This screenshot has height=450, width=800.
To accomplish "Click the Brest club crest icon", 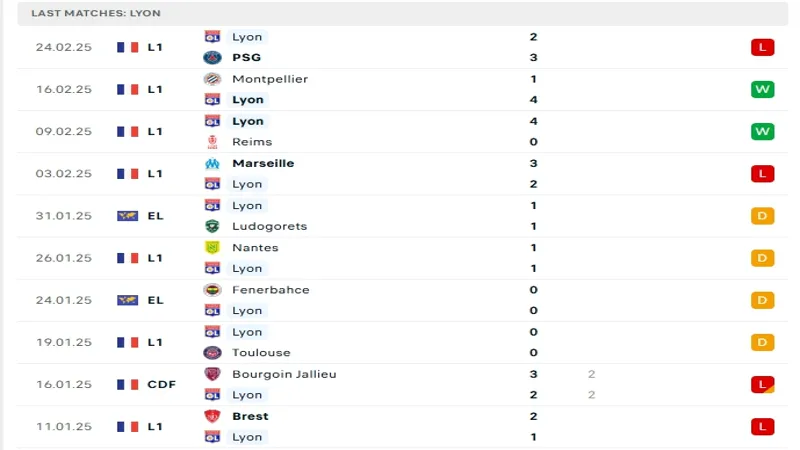I will [x=212, y=416].
